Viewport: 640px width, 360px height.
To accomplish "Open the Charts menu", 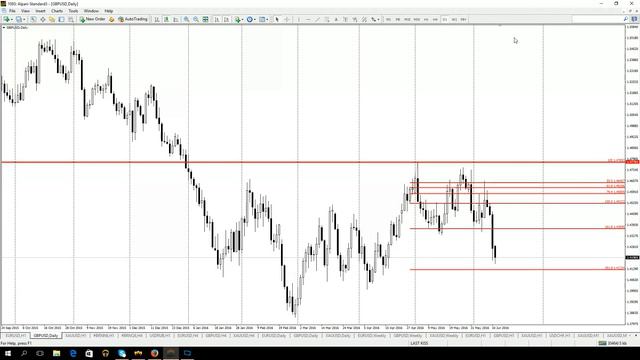I will (x=57, y=11).
